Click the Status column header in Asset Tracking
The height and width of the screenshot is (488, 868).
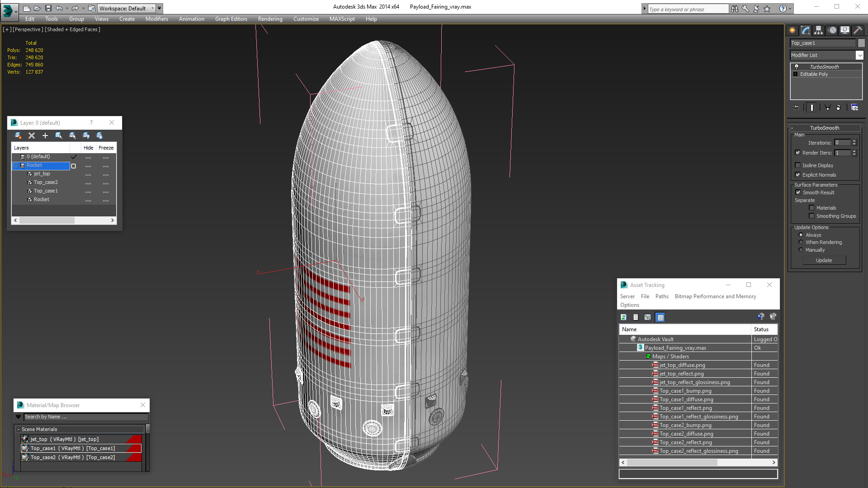pos(764,329)
